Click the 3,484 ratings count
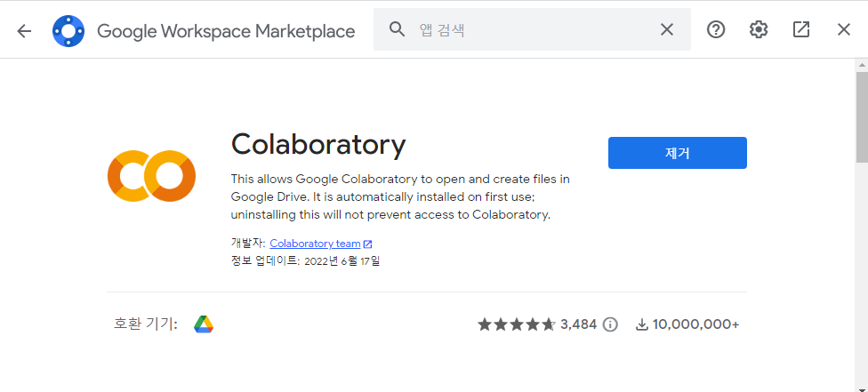 click(578, 324)
